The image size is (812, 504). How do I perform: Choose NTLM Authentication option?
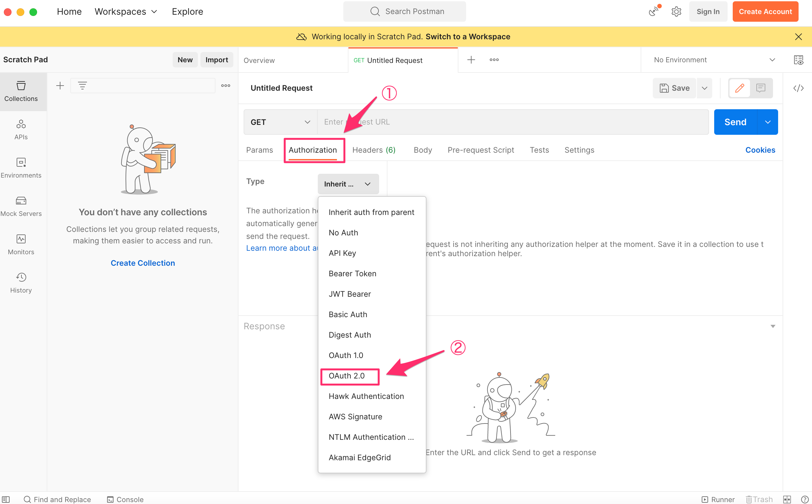[x=372, y=437]
